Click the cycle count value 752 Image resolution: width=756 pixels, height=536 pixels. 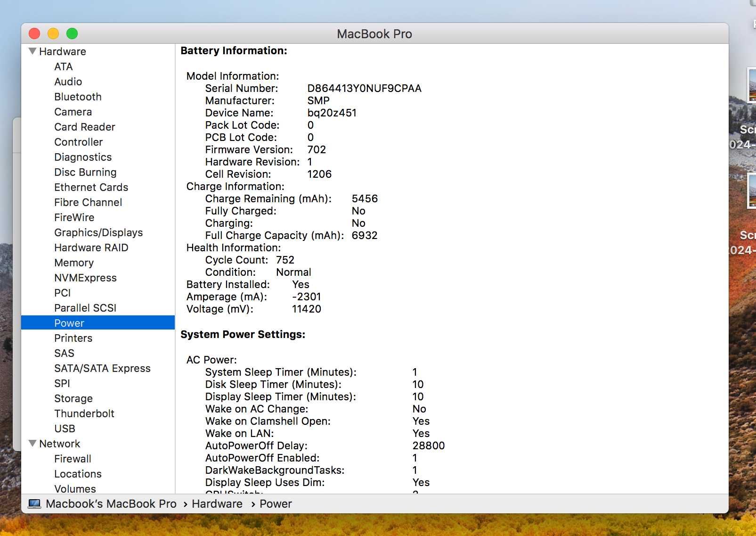pyautogui.click(x=285, y=260)
